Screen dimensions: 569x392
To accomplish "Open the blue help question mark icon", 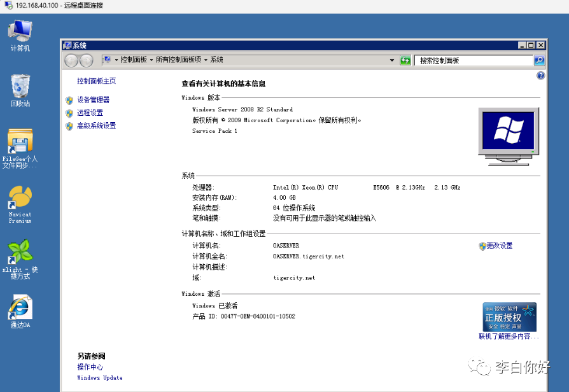I will (x=540, y=76).
